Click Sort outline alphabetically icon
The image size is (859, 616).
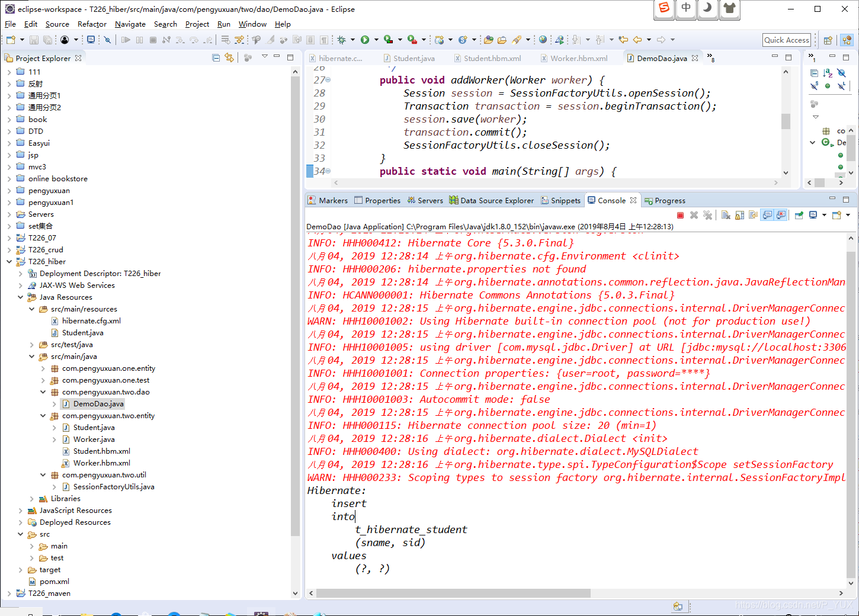point(828,73)
